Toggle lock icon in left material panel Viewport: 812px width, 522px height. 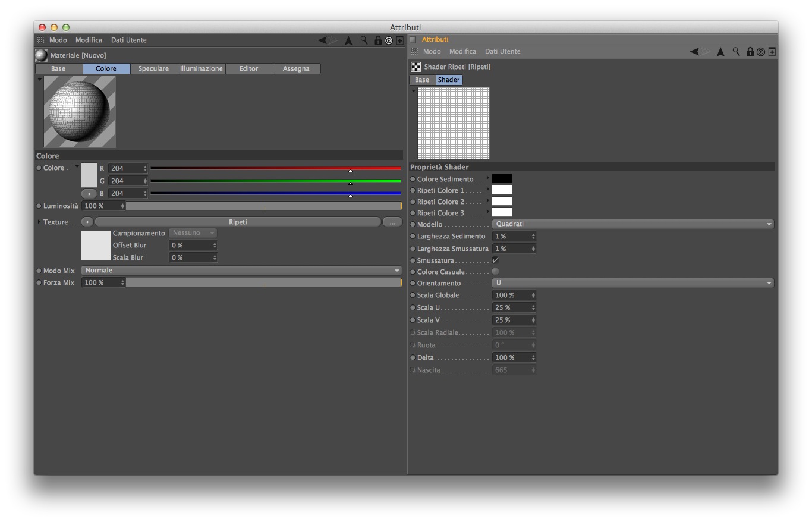click(378, 40)
